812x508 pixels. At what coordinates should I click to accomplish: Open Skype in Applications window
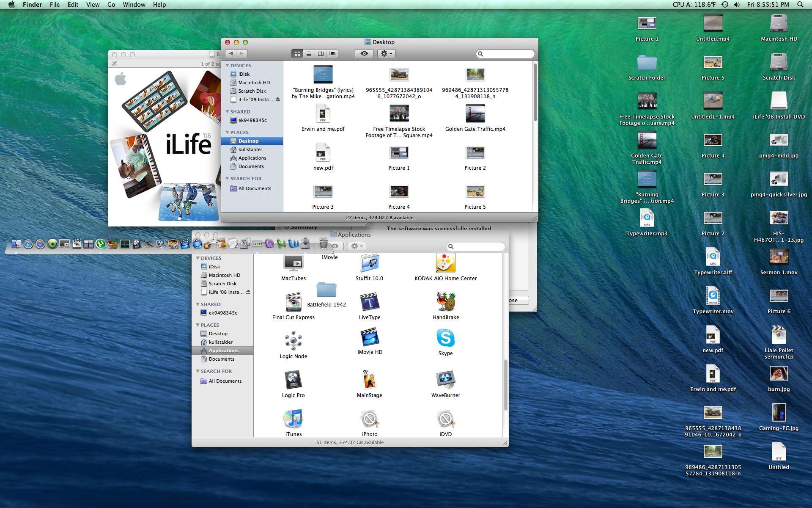[445, 339]
